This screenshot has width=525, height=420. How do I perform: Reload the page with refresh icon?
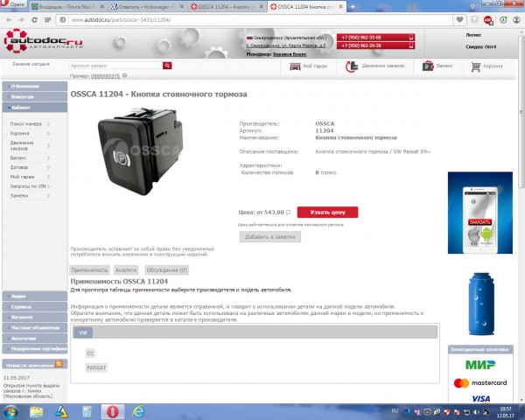click(x=34, y=20)
